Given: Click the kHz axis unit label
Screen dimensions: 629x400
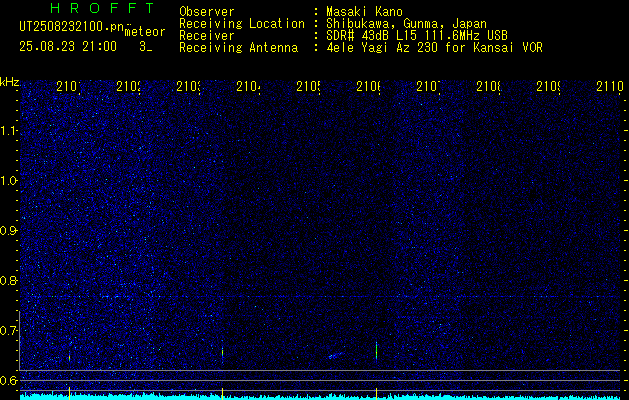Looking at the screenshot, I should click(x=10, y=83).
